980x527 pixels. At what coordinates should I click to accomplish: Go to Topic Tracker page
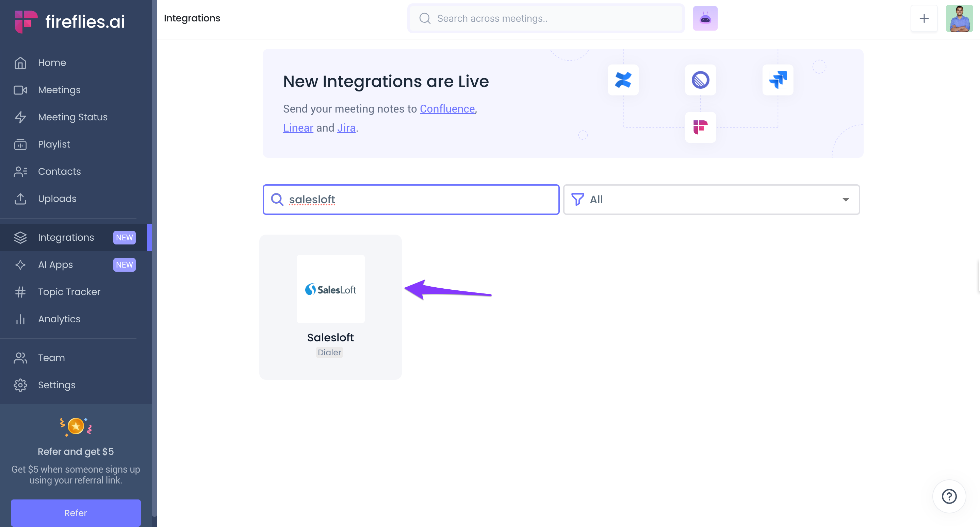tap(69, 292)
